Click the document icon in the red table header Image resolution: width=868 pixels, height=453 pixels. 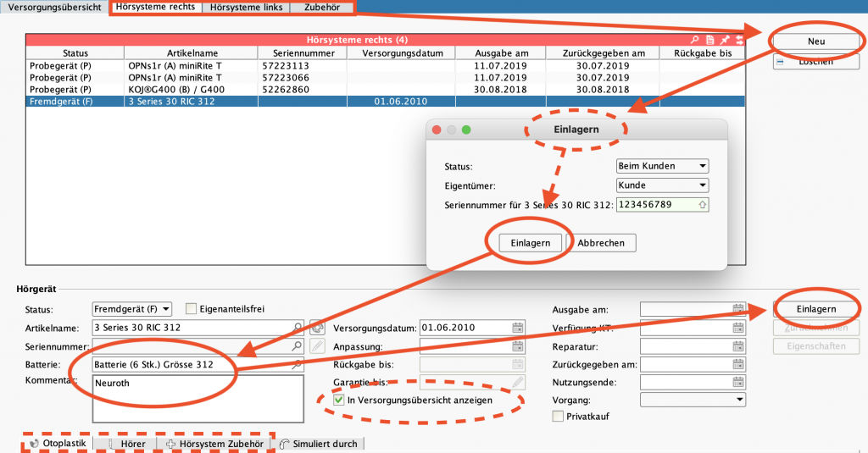pos(709,40)
